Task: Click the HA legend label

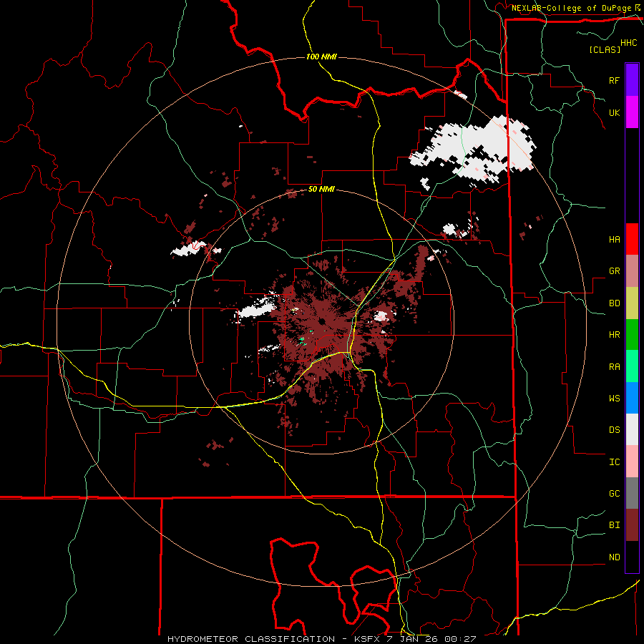Action: tap(614, 239)
